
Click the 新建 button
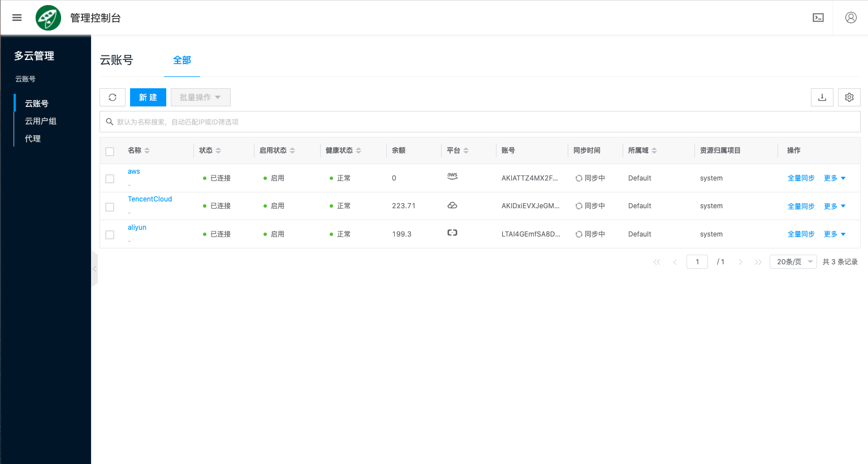coord(148,97)
